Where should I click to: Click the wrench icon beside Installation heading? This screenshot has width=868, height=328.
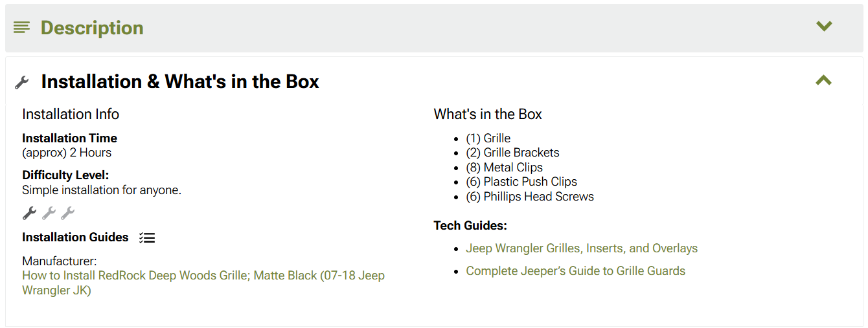[22, 82]
